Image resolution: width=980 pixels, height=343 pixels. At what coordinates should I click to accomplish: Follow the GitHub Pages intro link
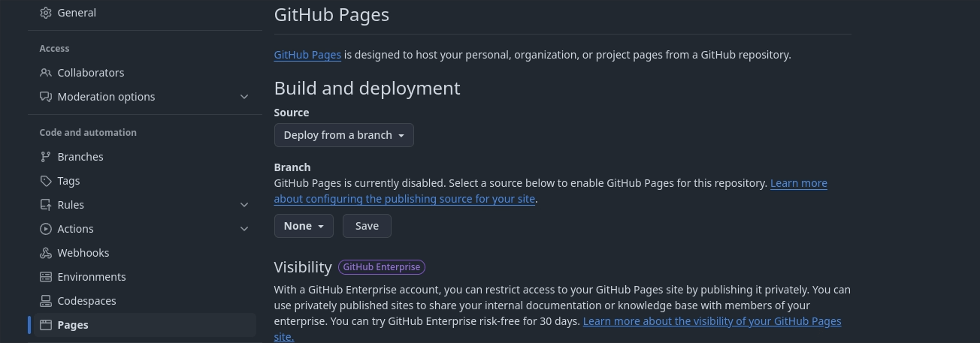point(307,55)
